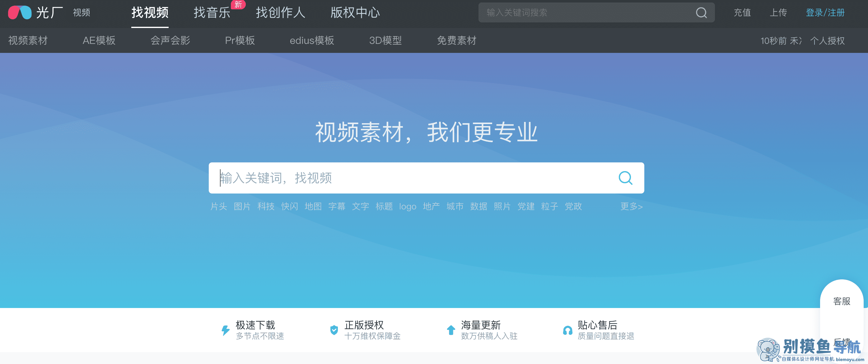The height and width of the screenshot is (364, 868).
Task: Select the 片头 keyword tag
Action: (x=219, y=206)
